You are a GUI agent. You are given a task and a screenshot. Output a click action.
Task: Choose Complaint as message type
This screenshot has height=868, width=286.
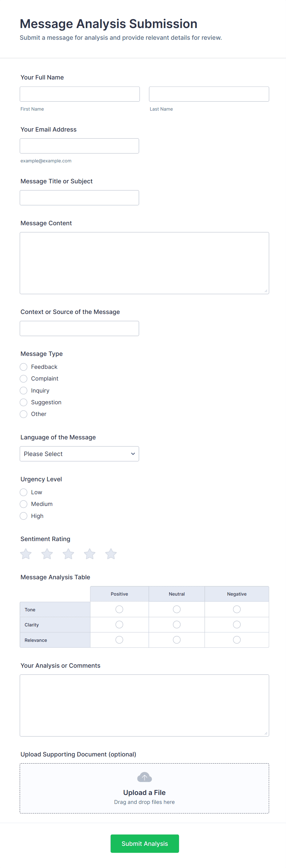[24, 378]
